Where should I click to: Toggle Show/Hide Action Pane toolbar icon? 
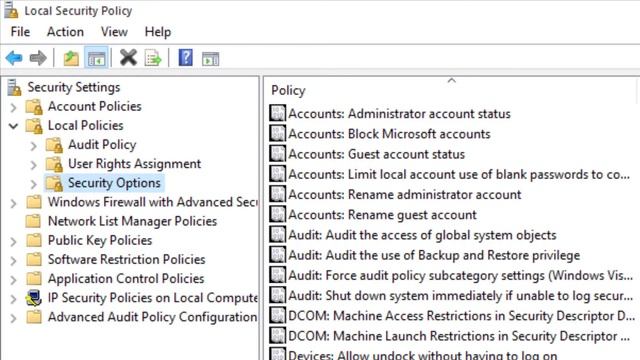tap(211, 59)
